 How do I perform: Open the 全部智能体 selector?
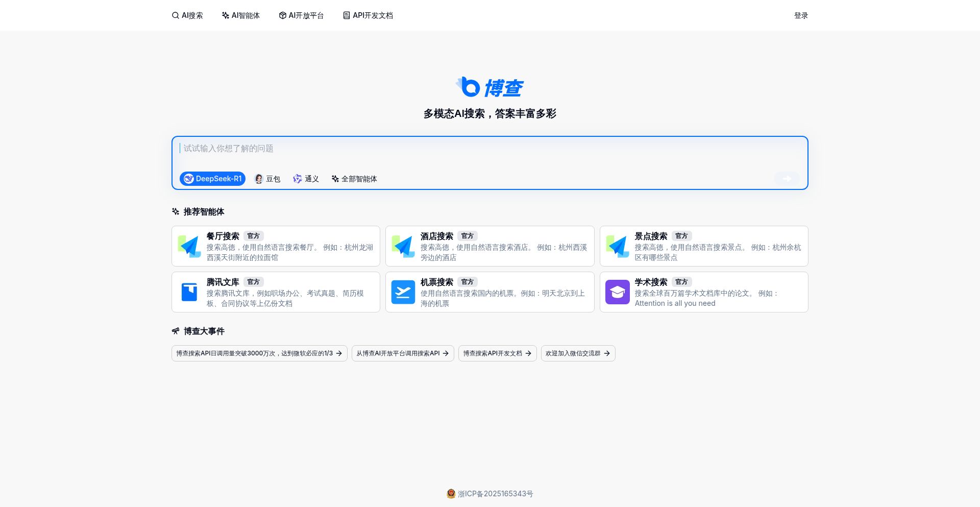tap(354, 179)
